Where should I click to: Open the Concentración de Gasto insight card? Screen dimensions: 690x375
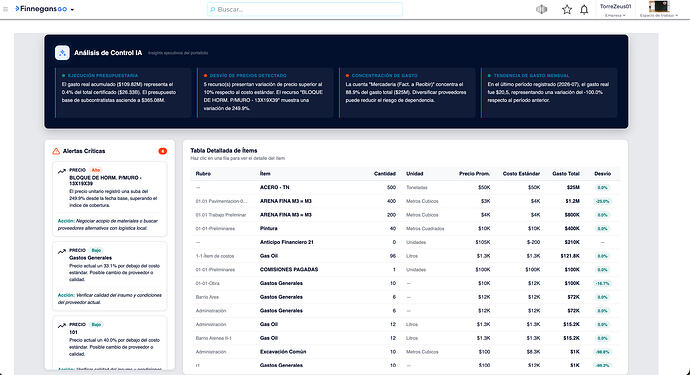tap(407, 92)
